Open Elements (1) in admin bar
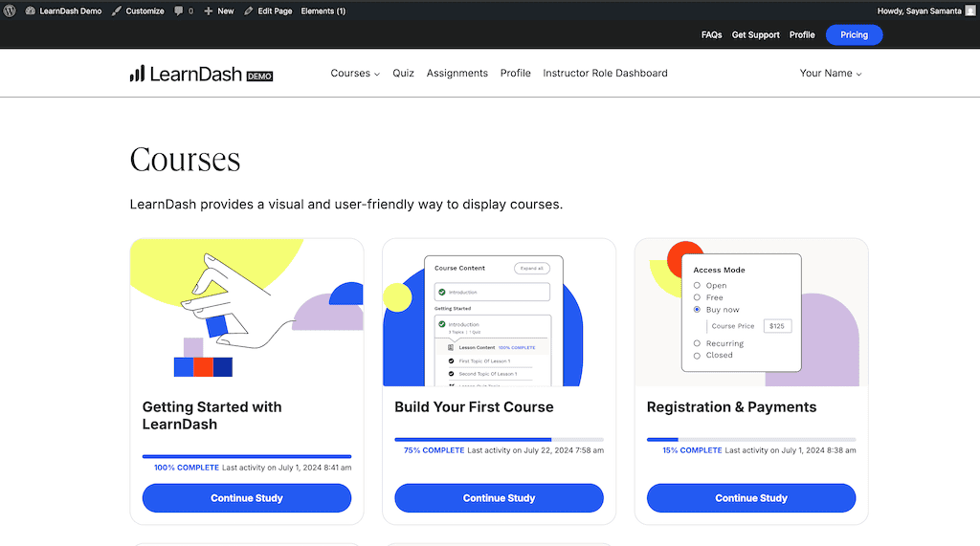The width and height of the screenshot is (980, 546). click(323, 11)
